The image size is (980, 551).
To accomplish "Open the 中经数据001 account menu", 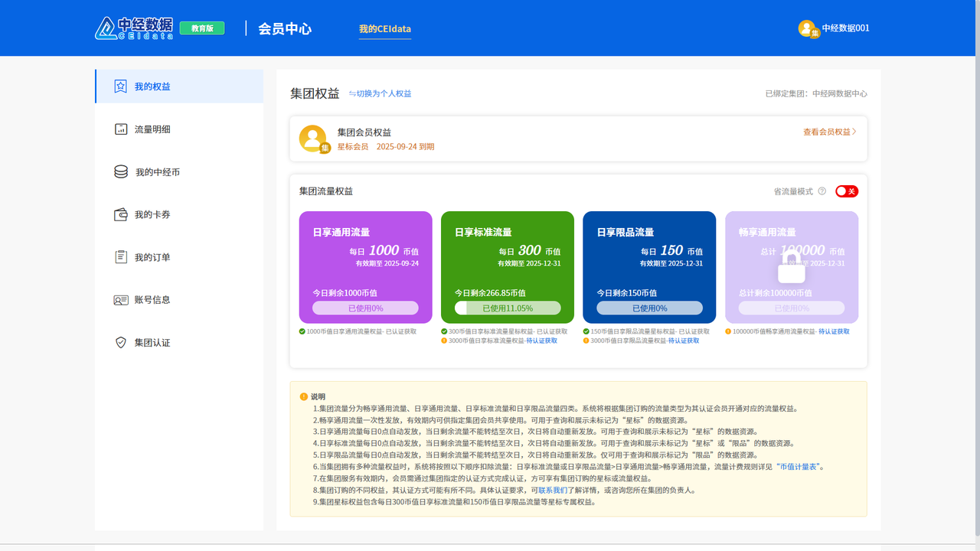I will (x=845, y=28).
